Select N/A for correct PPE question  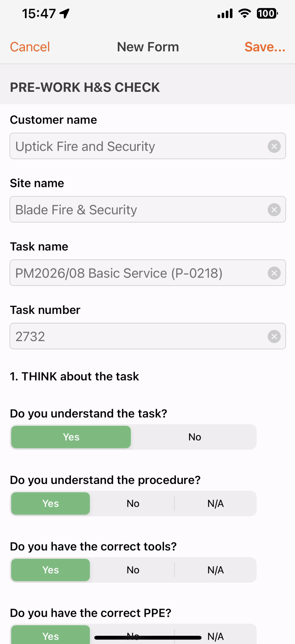point(215,636)
